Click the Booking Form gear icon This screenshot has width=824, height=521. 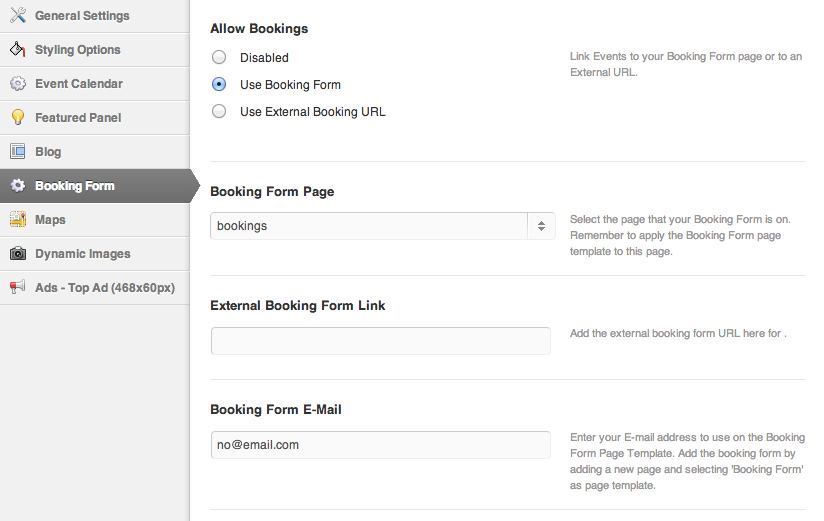[x=17, y=186]
